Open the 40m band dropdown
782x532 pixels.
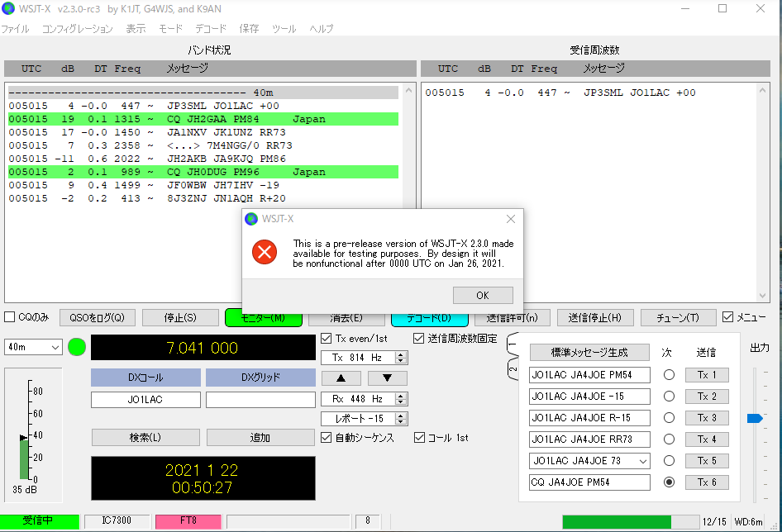[x=33, y=347]
